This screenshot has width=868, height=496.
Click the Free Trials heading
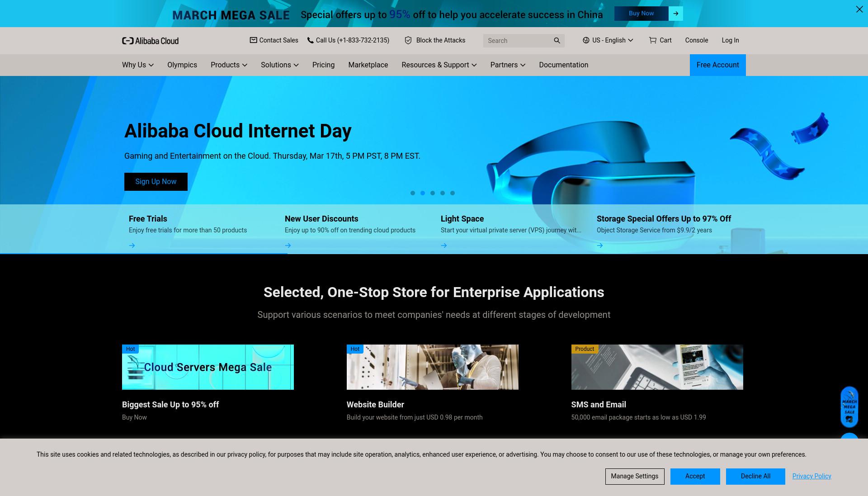148,219
